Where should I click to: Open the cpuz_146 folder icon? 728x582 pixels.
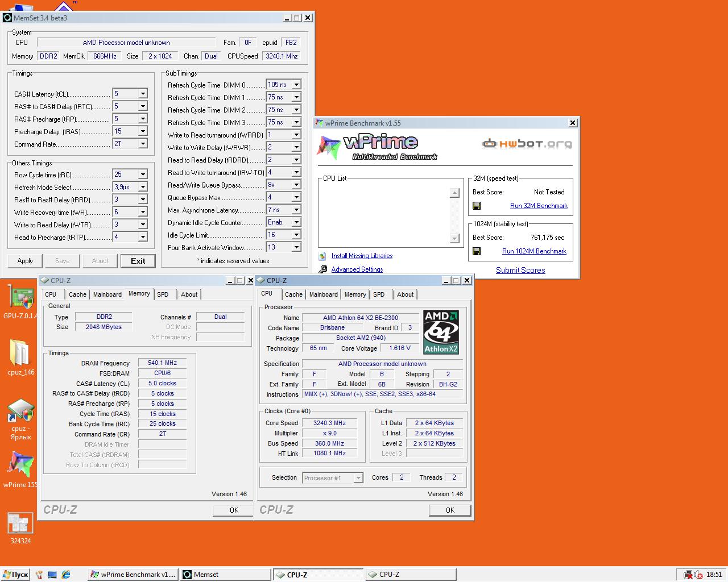[x=20, y=357]
